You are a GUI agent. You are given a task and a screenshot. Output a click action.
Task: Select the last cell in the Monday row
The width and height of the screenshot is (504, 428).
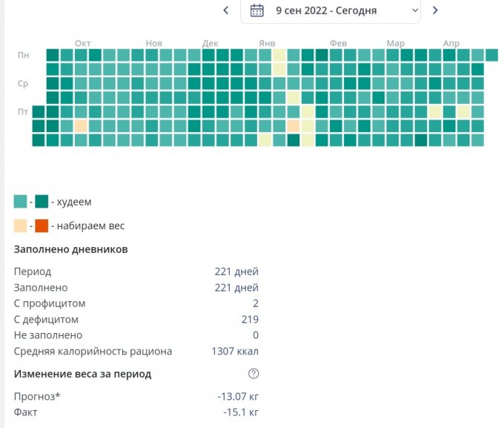[491, 55]
